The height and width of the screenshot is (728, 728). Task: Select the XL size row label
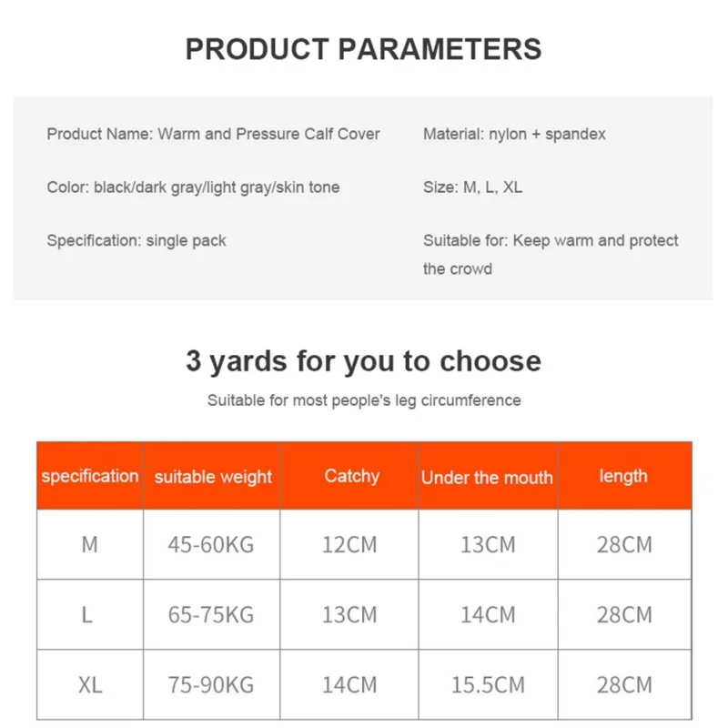click(90, 685)
